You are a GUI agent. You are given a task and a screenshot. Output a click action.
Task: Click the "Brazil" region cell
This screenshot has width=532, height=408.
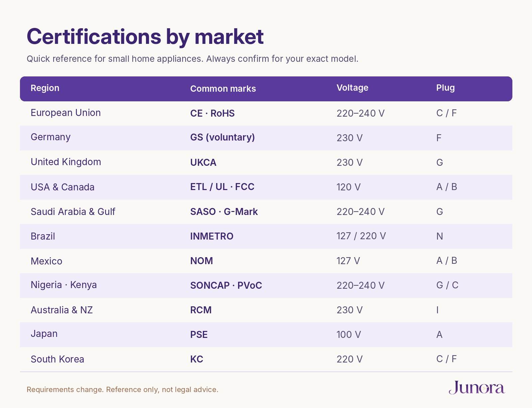[43, 236]
